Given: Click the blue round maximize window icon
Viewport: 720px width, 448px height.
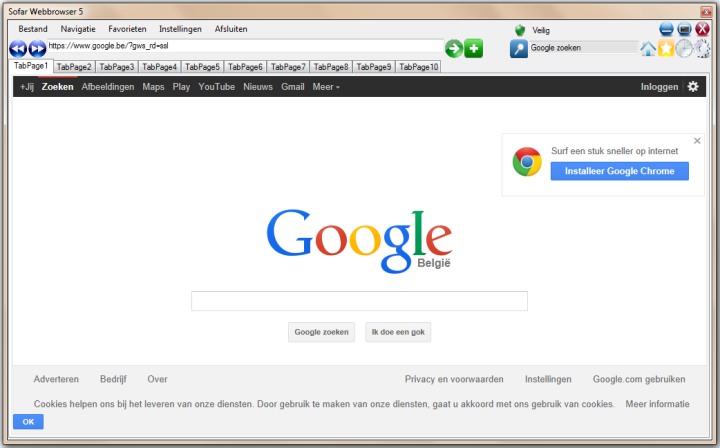Looking at the screenshot, I should pyautogui.click(x=684, y=29).
